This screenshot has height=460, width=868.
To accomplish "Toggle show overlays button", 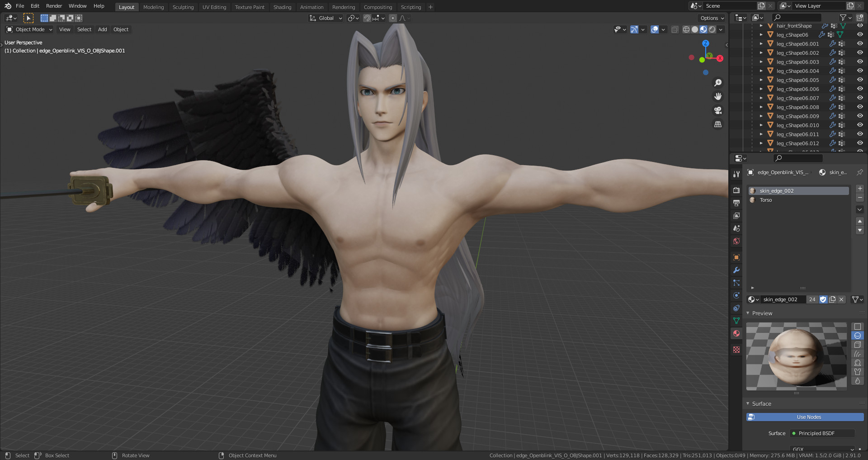I will click(x=654, y=29).
